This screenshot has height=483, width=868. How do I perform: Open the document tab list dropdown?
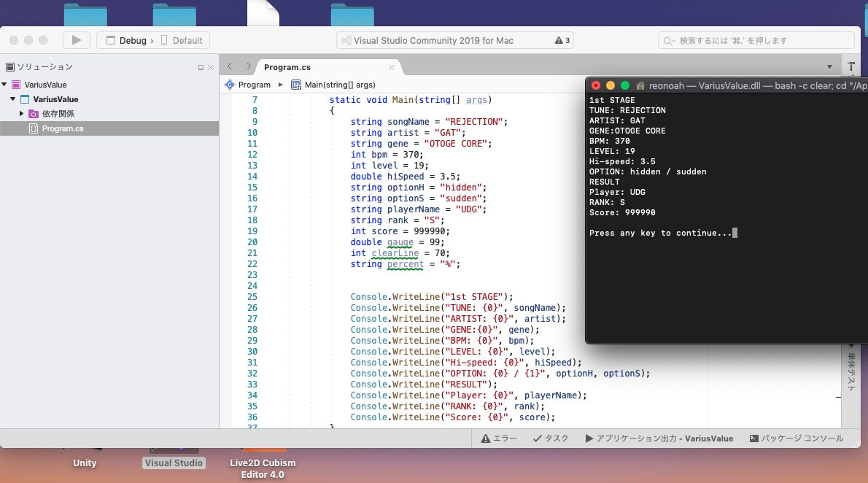pyautogui.click(x=829, y=67)
